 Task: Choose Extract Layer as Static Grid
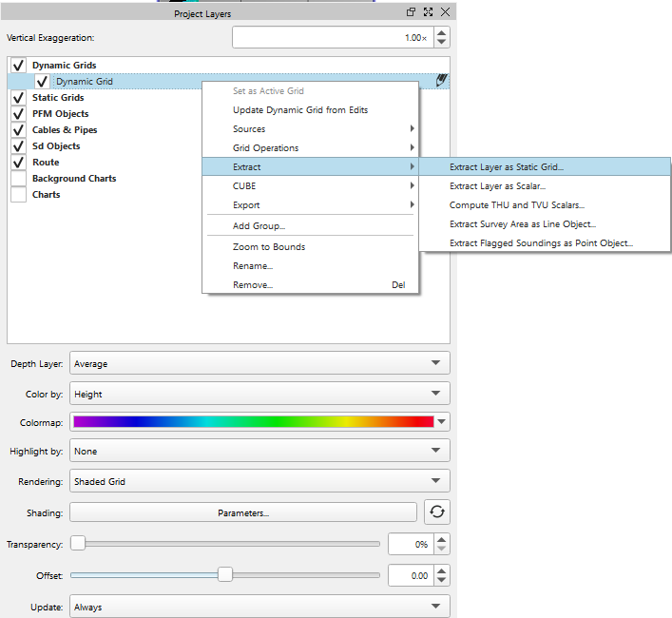[x=507, y=167]
